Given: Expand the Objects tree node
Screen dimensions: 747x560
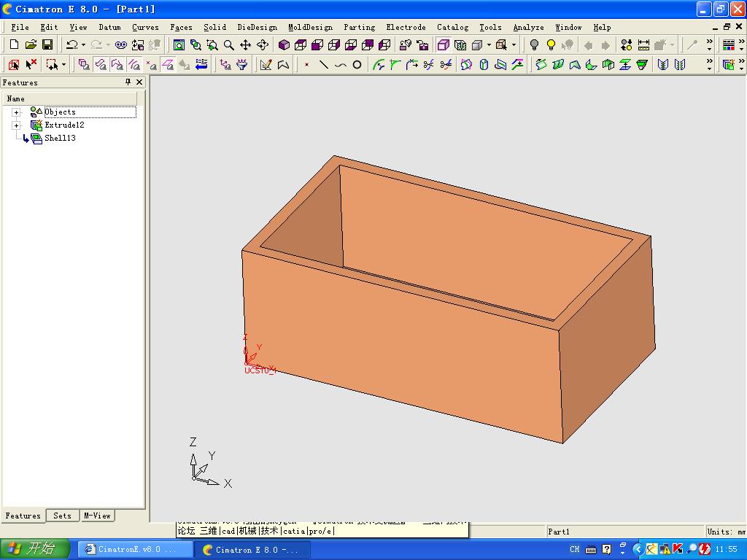Looking at the screenshot, I should [x=16, y=112].
